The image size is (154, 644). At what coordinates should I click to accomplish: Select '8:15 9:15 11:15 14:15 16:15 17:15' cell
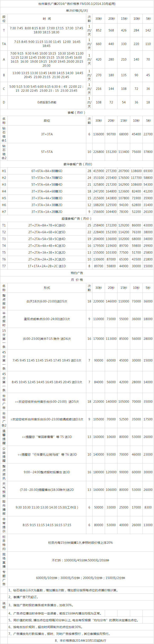click(x=47, y=525)
